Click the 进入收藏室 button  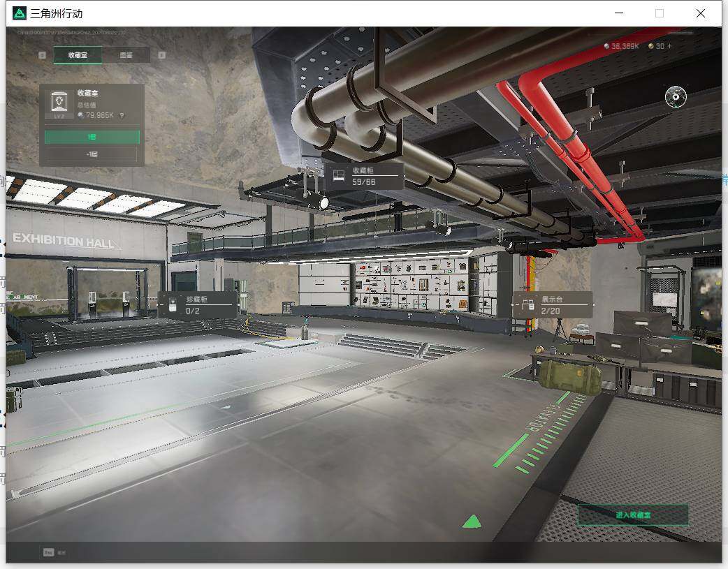pyautogui.click(x=633, y=515)
